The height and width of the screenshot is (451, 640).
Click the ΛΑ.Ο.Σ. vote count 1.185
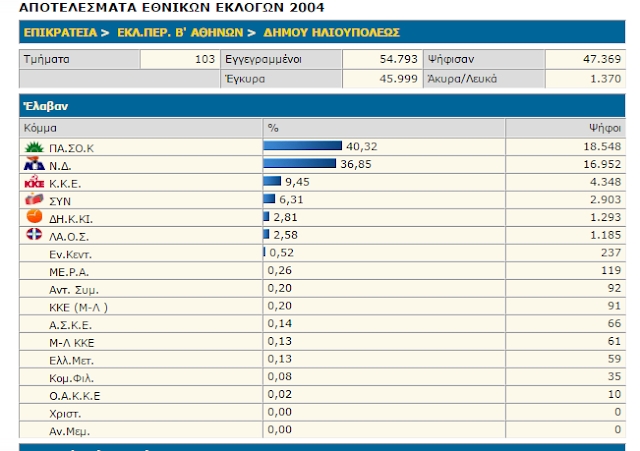pos(606,235)
